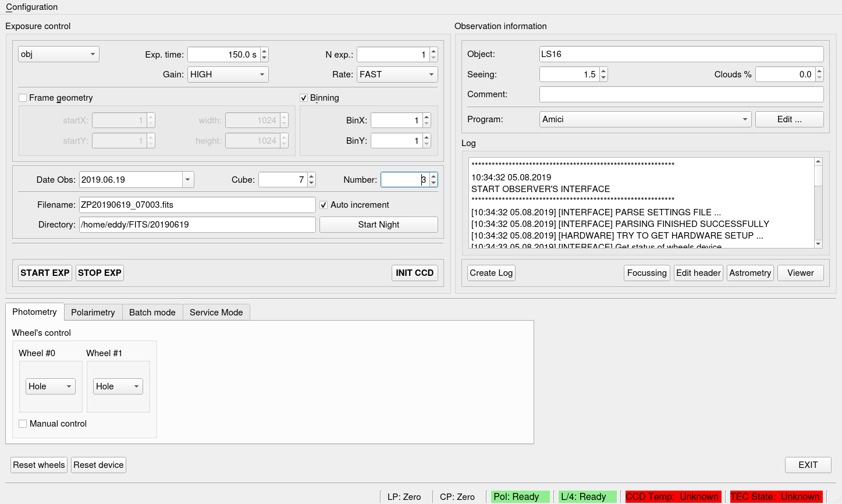The width and height of the screenshot is (842, 504).
Task: Disable Auto increment for filenames
Action: pyautogui.click(x=324, y=205)
